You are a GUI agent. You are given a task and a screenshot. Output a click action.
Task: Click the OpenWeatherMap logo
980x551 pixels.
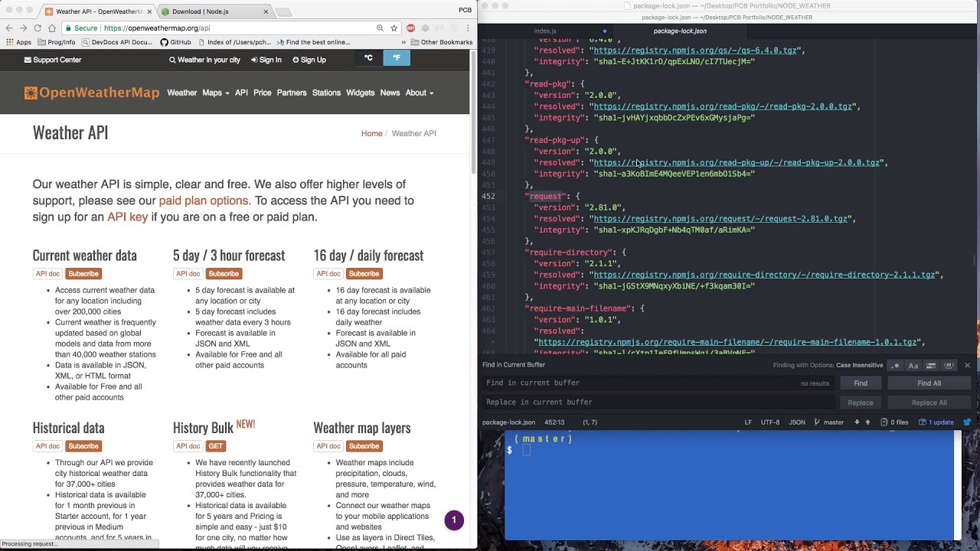[92, 93]
